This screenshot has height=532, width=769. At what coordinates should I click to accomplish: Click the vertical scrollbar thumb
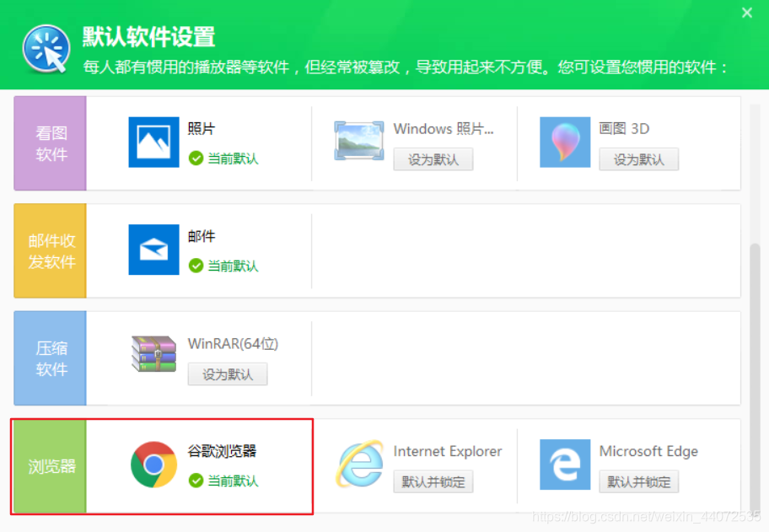[755, 377]
